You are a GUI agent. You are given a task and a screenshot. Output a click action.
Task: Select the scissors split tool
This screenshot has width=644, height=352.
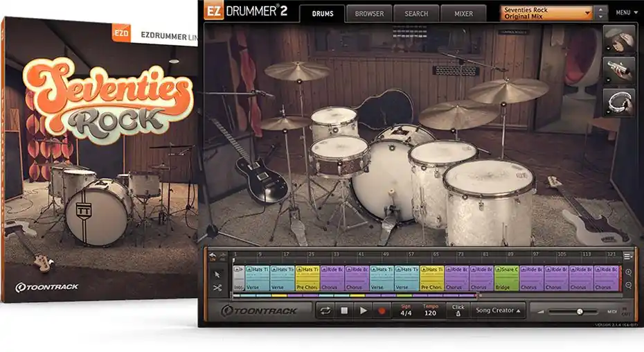tap(217, 288)
